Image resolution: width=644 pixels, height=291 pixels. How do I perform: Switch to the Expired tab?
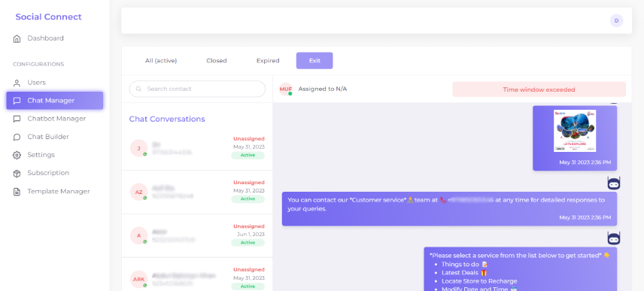click(268, 61)
